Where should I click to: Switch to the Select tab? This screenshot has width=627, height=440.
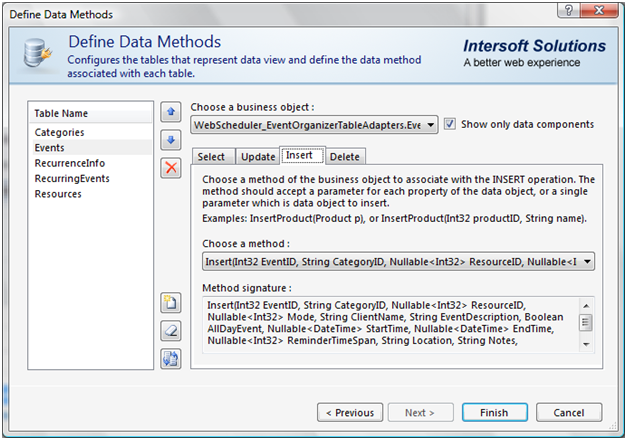tap(211, 157)
